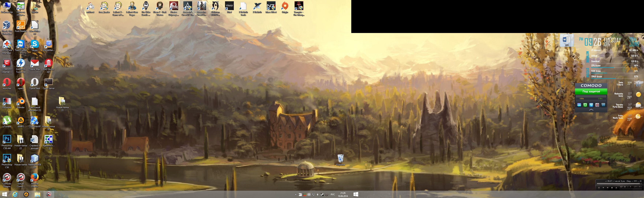Viewport: 644px width, 198px height.
Task: Click the green Под защитой status button
Action: pyautogui.click(x=591, y=91)
